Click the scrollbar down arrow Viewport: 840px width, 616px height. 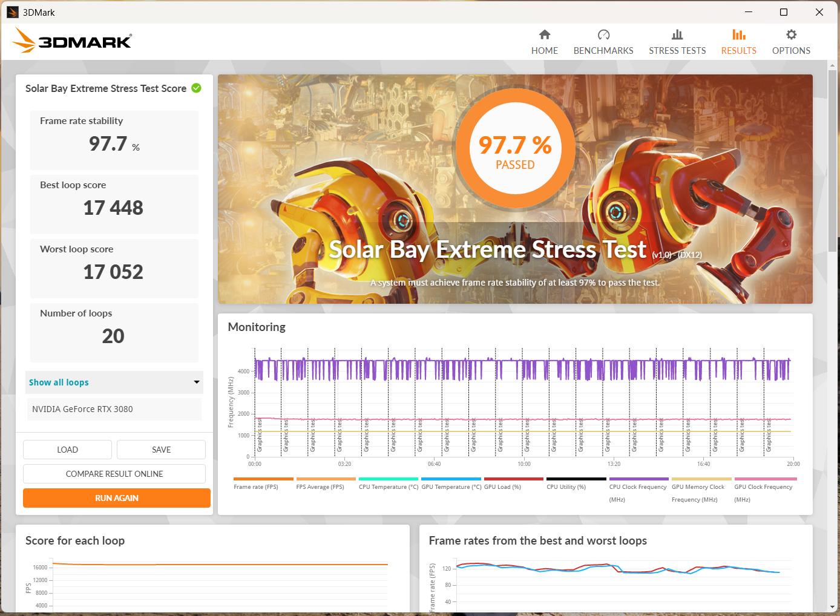pyautogui.click(x=832, y=607)
